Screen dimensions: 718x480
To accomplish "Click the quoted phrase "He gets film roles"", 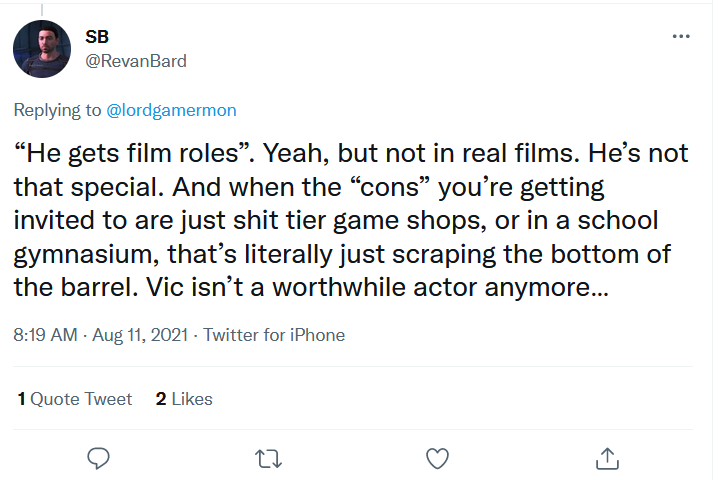I will coord(134,153).
